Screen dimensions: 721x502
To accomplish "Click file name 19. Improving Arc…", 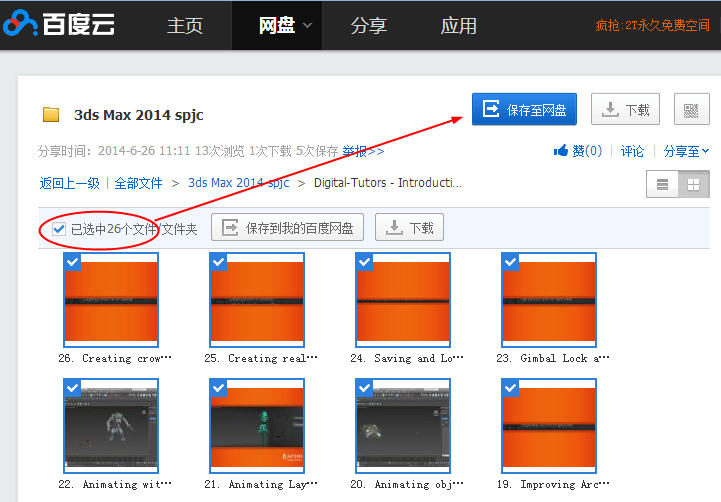I will pyautogui.click(x=553, y=484).
